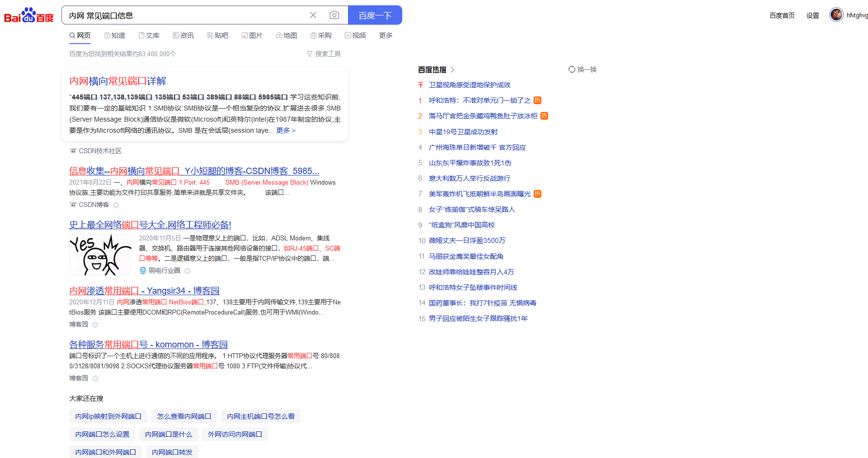The height and width of the screenshot is (458, 868).
Task: Refresh hot searches with 换一换
Action: coord(583,69)
